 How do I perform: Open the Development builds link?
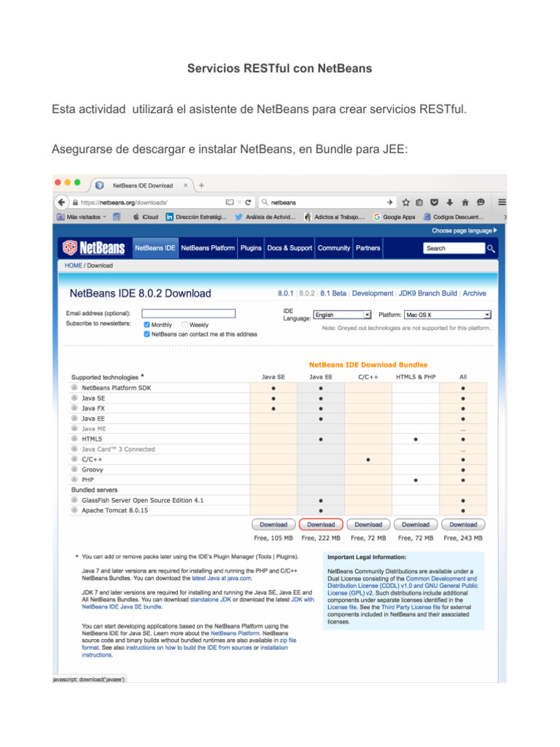point(373,293)
